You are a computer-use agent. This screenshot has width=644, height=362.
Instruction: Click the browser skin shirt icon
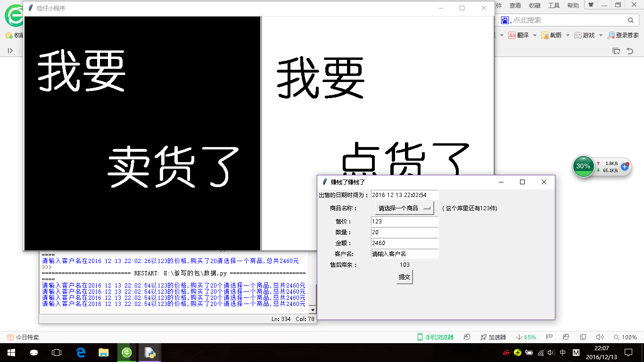coord(591,5)
